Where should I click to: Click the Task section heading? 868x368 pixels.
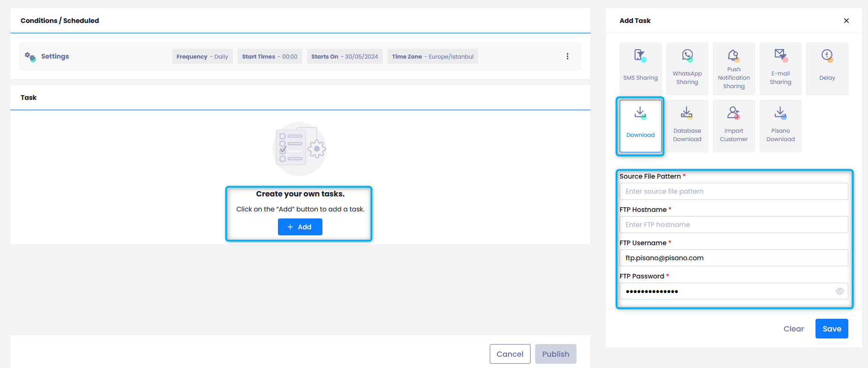(29, 98)
